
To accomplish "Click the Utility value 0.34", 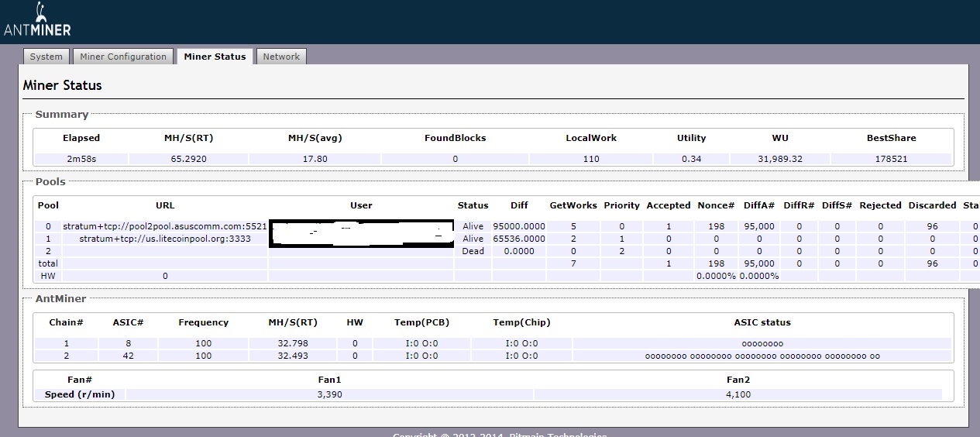I will [691, 159].
